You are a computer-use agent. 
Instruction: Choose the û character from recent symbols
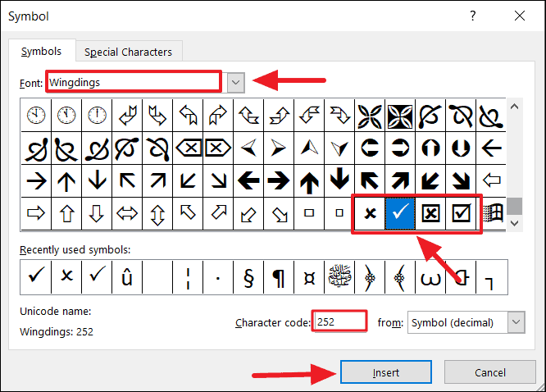(x=127, y=277)
